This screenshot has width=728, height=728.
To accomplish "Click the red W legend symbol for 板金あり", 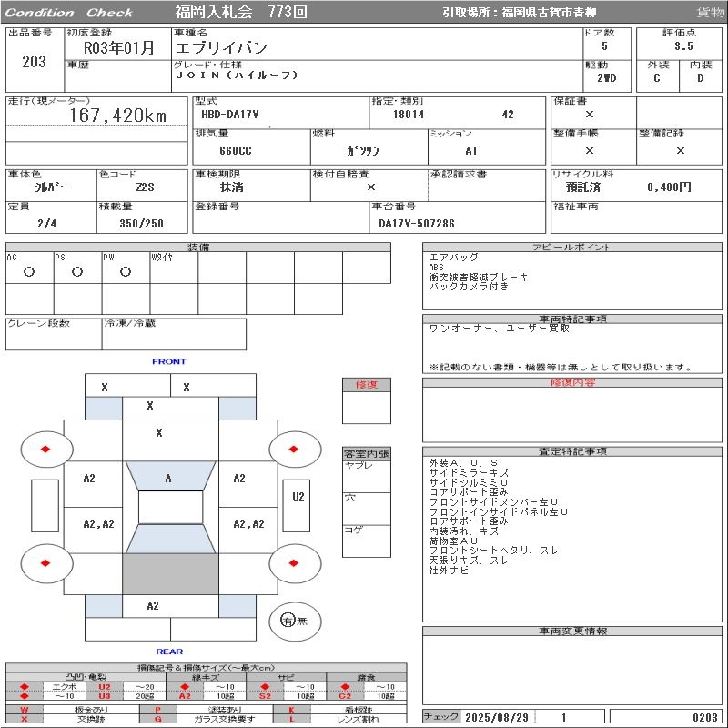I will (25, 710).
